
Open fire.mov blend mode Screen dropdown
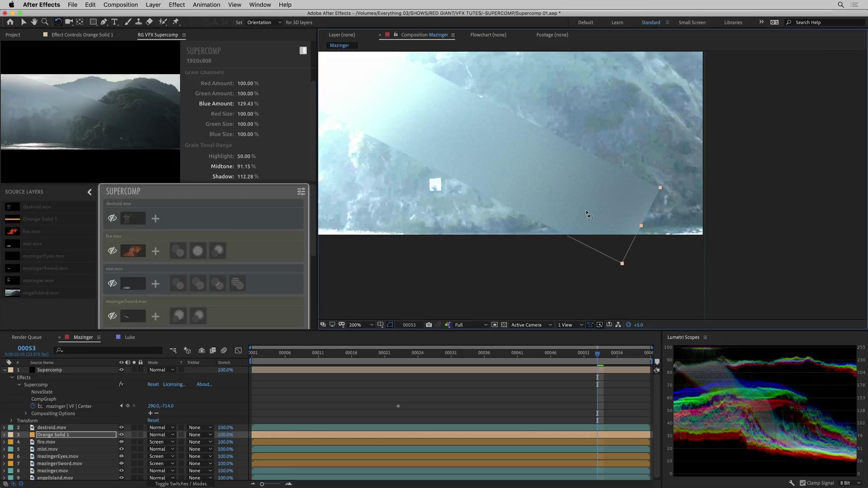click(x=162, y=442)
